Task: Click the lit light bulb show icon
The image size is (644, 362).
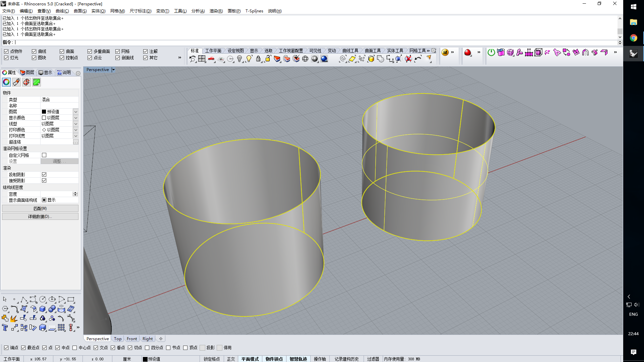Action: 249,59
